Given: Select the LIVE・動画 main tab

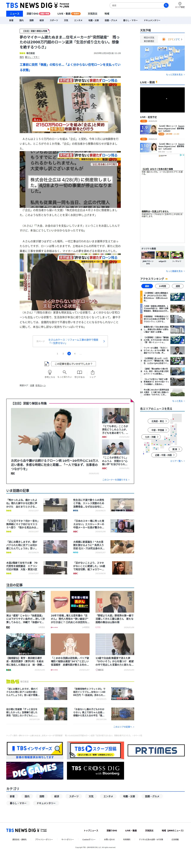Looking at the screenshot, I should pyautogui.click(x=69, y=14).
